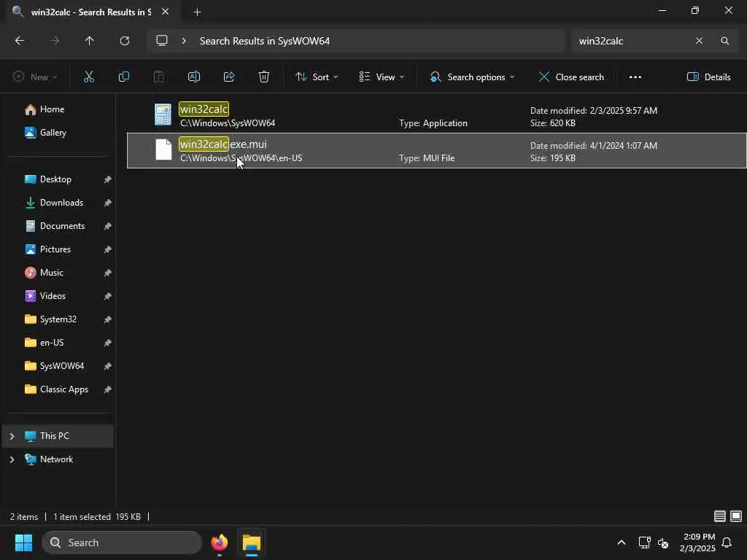
Task: Open the notifications bell
Action: (727, 542)
